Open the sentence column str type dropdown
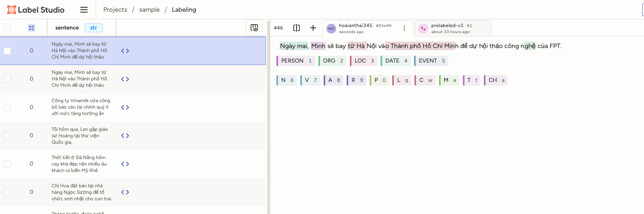Viewport: 644px width, 214px height. (x=94, y=28)
